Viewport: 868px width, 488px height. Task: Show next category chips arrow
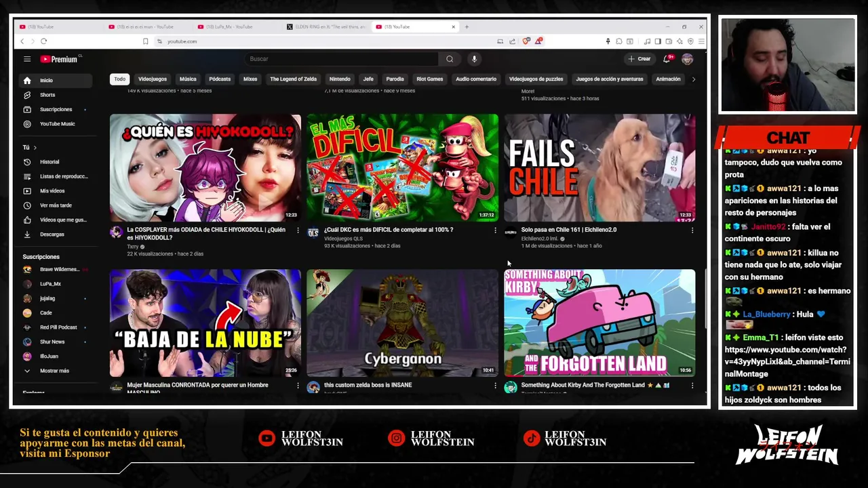pos(693,79)
